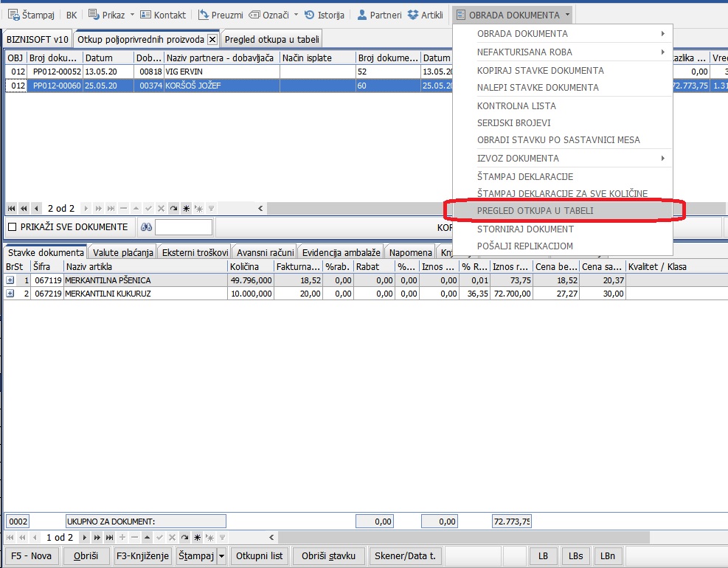Click refresh arrow in items navigator
Image resolution: width=728 pixels, height=568 pixels.
tap(185, 537)
